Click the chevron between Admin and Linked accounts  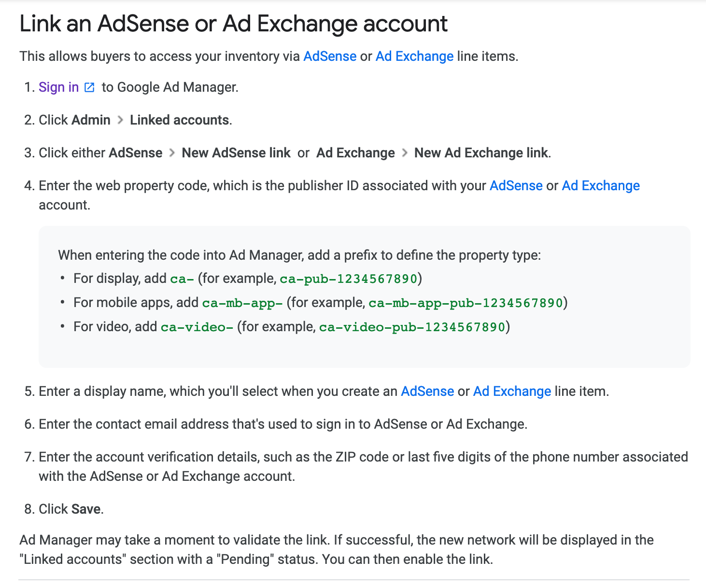tap(120, 120)
